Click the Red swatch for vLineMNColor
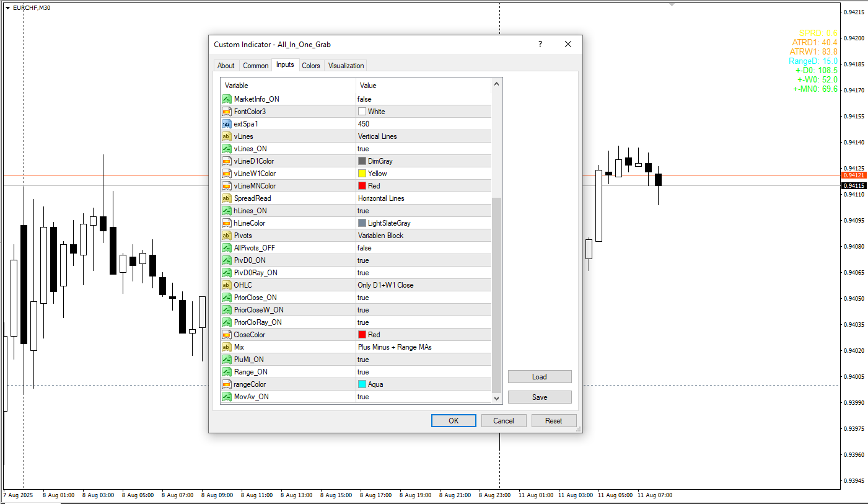The image size is (868, 504). click(362, 186)
